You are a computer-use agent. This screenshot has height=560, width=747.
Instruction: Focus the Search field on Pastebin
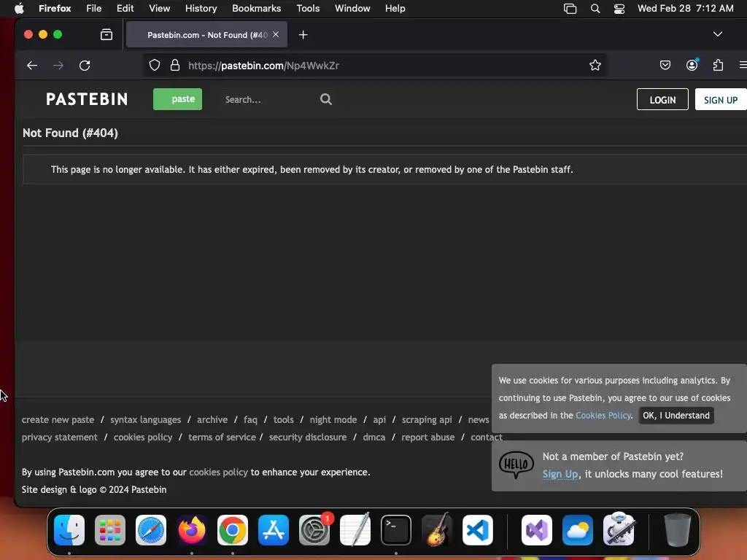[269, 99]
